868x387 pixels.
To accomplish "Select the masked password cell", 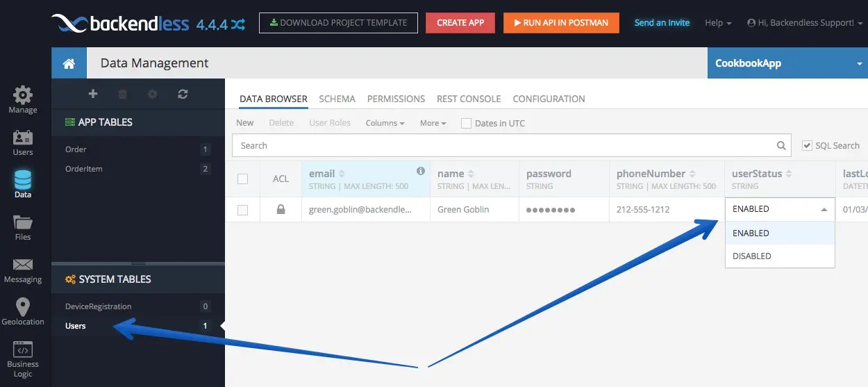I will point(564,209).
